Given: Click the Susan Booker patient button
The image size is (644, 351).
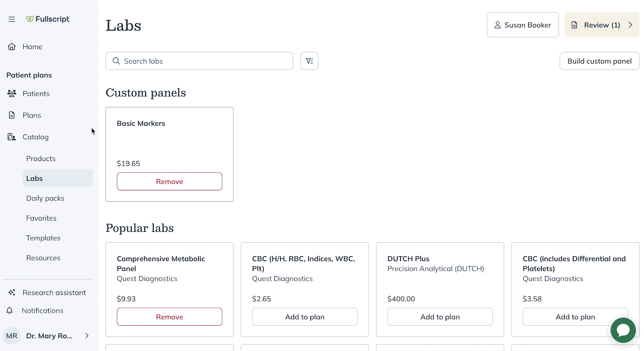Looking at the screenshot, I should (522, 25).
